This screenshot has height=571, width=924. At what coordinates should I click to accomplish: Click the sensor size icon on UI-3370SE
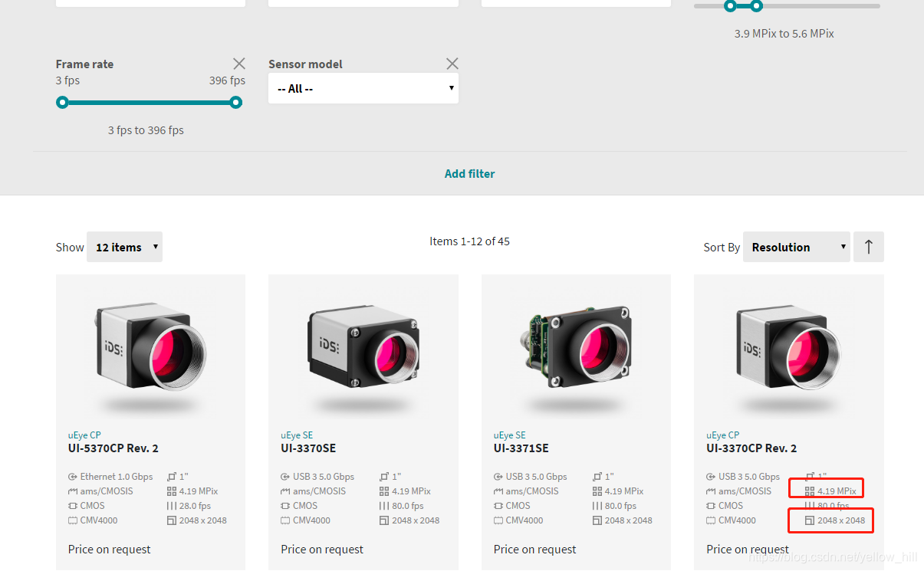(x=384, y=477)
